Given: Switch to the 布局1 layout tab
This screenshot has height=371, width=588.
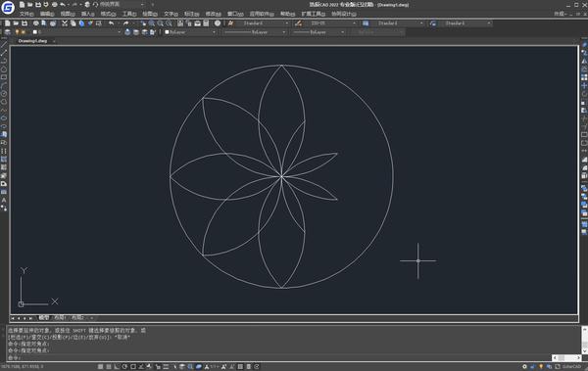Looking at the screenshot, I should click(x=60, y=317).
